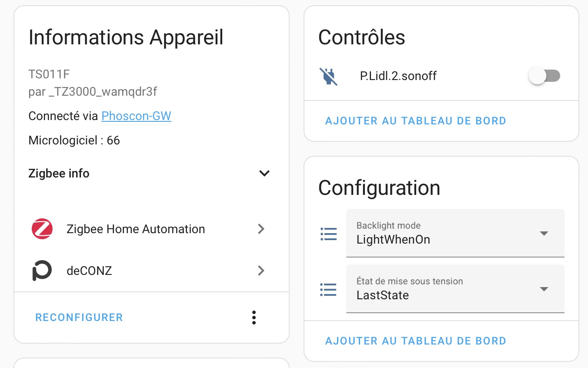This screenshot has height=368, width=588.
Task: Click the arrow next to Zigbee Home Automation
Action: [261, 229]
